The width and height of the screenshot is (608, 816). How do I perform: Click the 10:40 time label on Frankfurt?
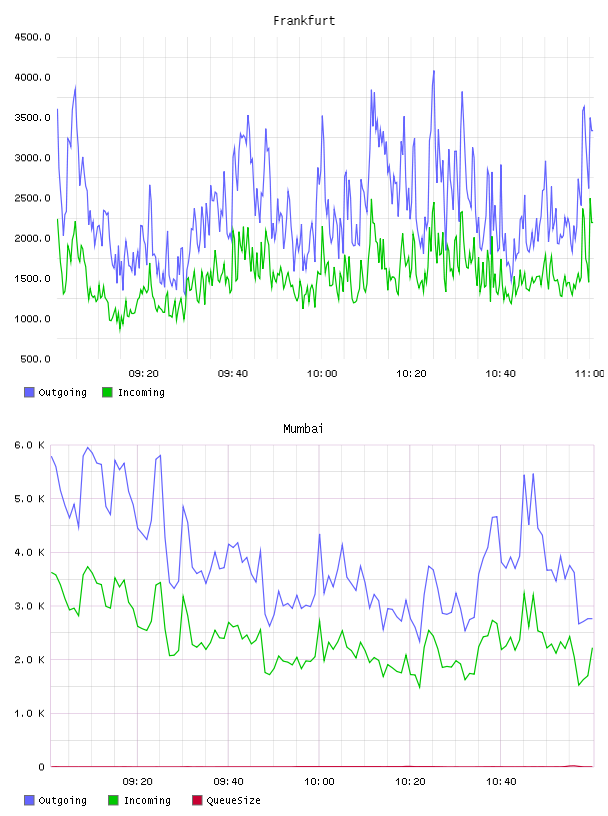pos(501,374)
